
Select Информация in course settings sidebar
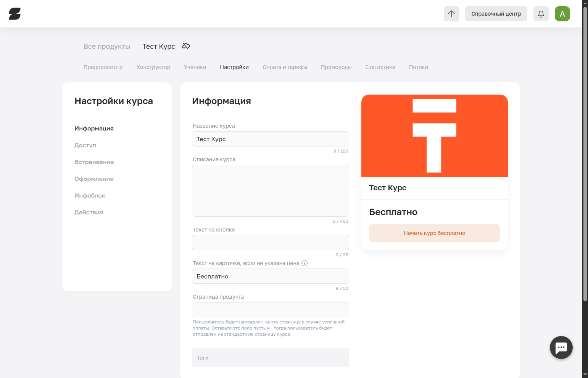pos(94,129)
